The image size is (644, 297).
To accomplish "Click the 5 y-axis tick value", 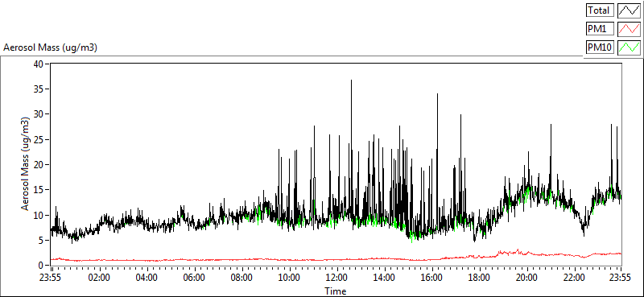I will click(x=42, y=241).
